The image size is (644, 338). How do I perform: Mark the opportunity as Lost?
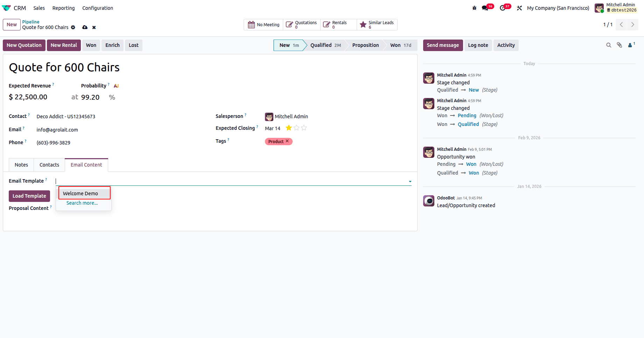point(133,45)
